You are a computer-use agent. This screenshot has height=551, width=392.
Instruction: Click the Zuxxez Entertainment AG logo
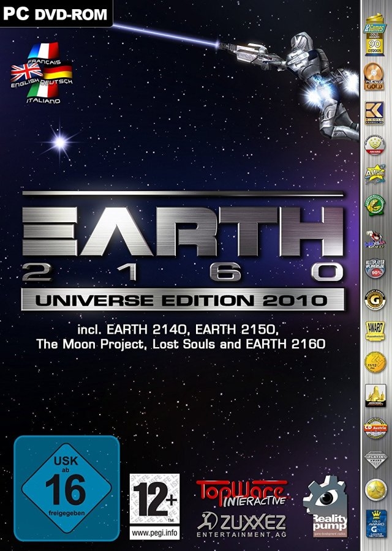point(241,524)
